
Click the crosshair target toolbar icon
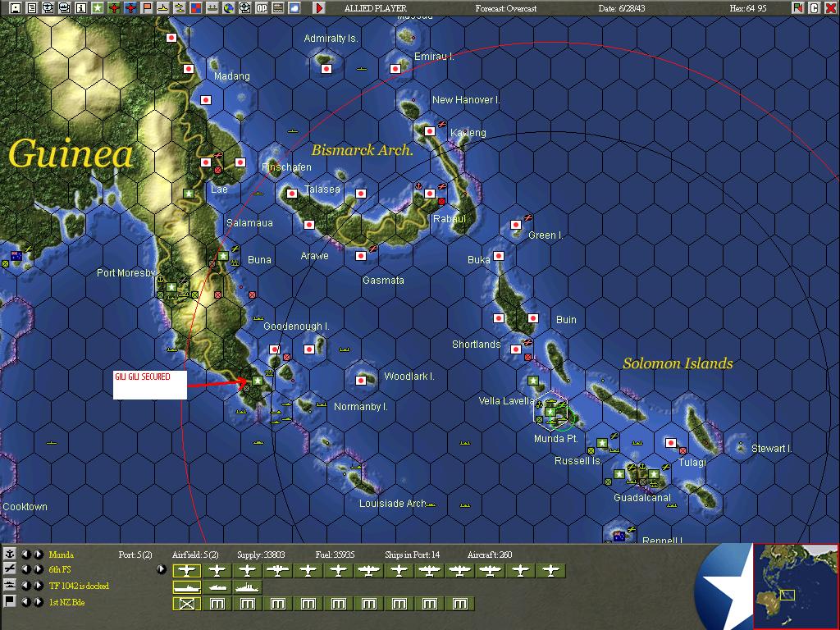[x=244, y=8]
